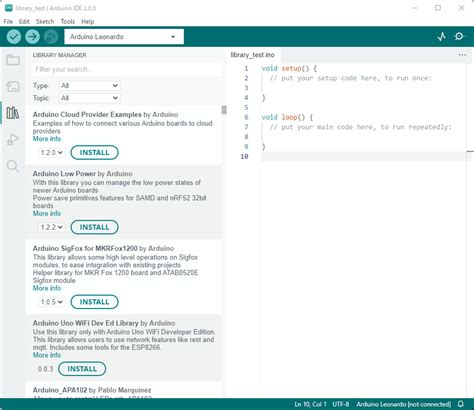The image size is (474, 410).
Task: Click the Verify sketch checkmark button
Action: 14,37
